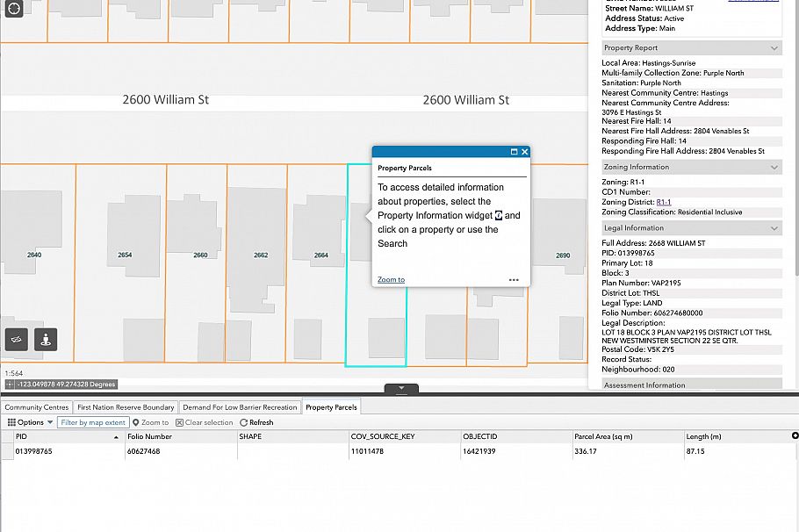The image size is (799, 532).
Task: Toggle Filter by map extent
Action: (93, 422)
